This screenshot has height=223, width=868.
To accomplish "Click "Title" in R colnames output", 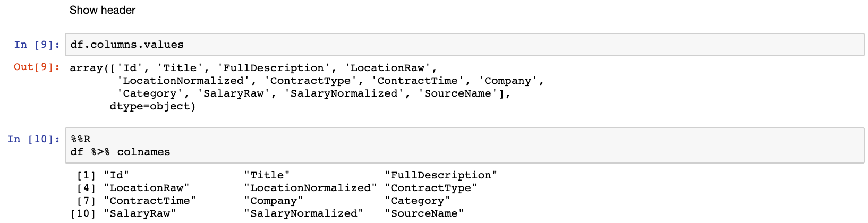I will (x=267, y=175).
